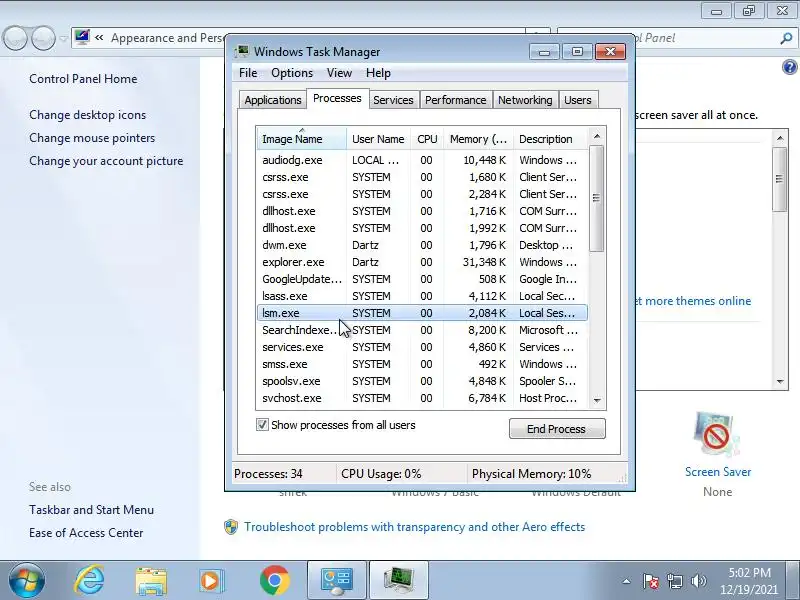Click process list scroll up arrow
The image size is (800, 600).
597,136
